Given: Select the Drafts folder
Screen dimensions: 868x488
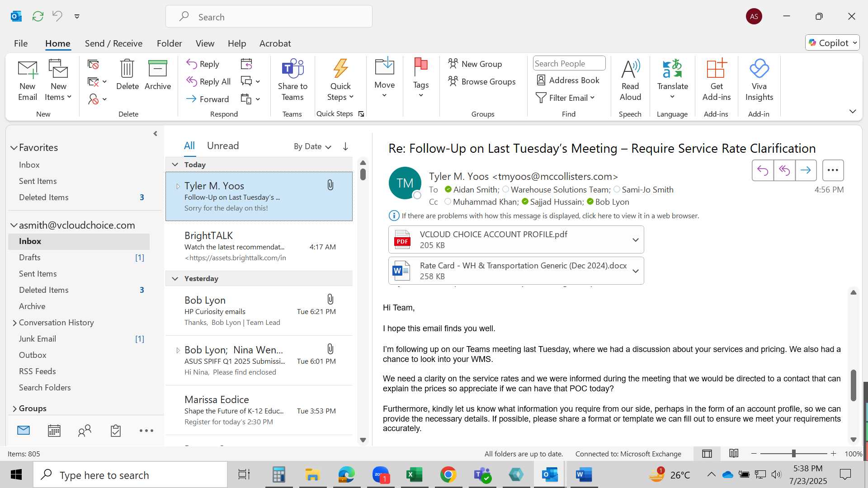Looking at the screenshot, I should pos(79,258).
